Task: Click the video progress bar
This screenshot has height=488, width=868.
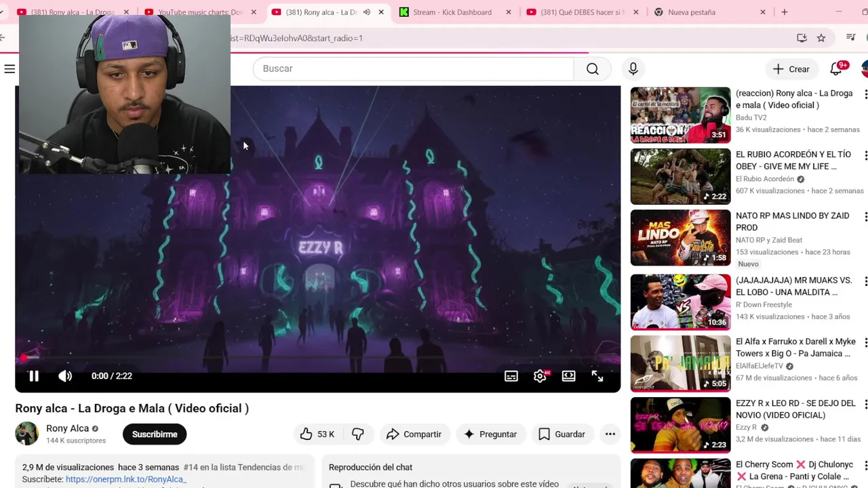Action: click(317, 357)
